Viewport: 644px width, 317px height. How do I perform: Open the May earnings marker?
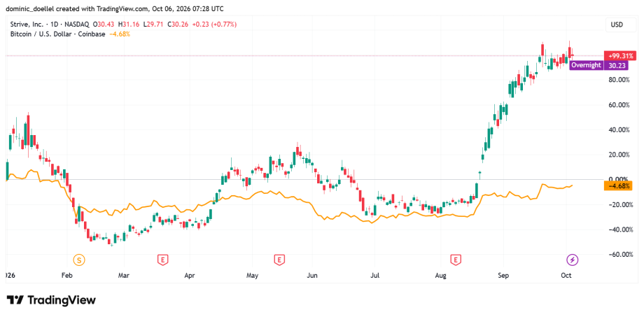pyautogui.click(x=279, y=260)
